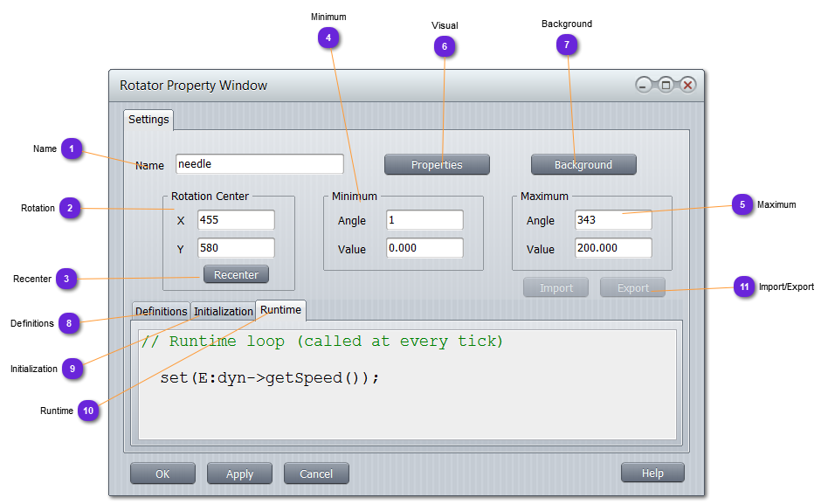The height and width of the screenshot is (504, 828).
Task: Edit the Minimum Angle field
Action: pyautogui.click(x=424, y=220)
